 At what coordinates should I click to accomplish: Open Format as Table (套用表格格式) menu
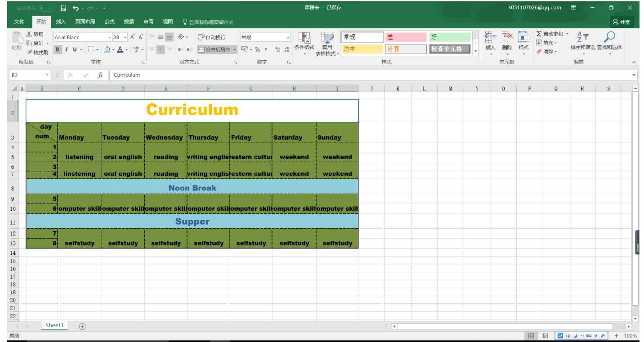(x=327, y=43)
